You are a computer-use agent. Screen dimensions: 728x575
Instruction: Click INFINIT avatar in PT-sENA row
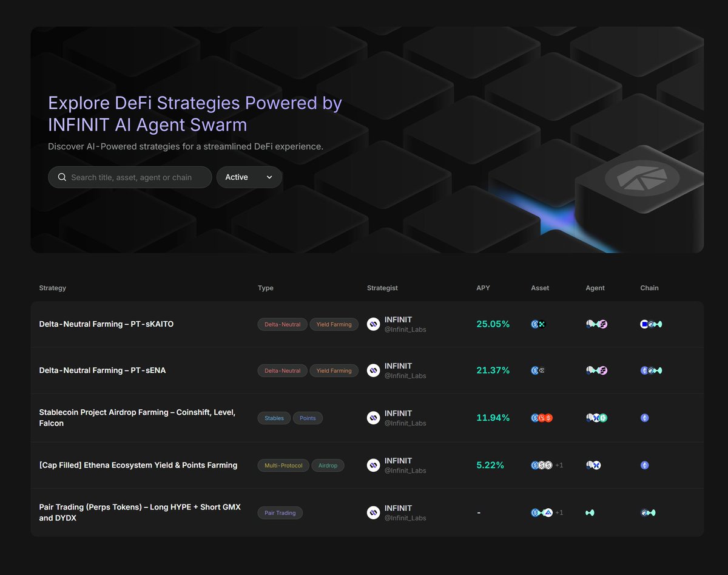click(x=374, y=370)
